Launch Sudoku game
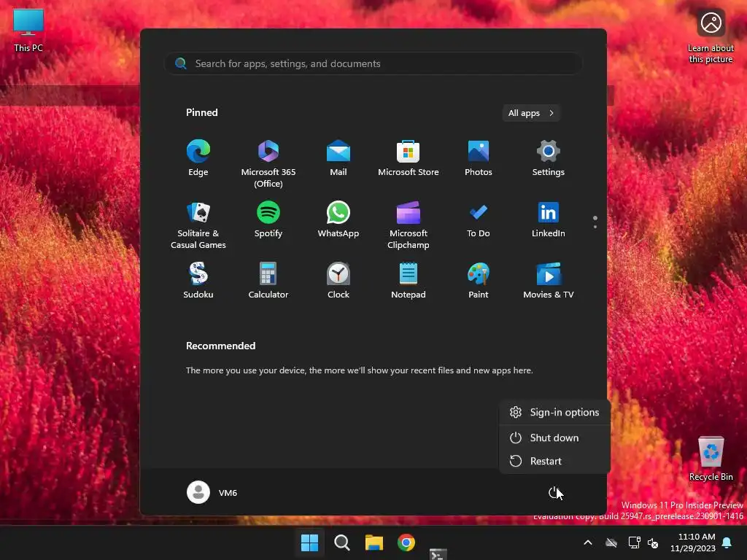Image resolution: width=747 pixels, height=560 pixels. point(198,281)
